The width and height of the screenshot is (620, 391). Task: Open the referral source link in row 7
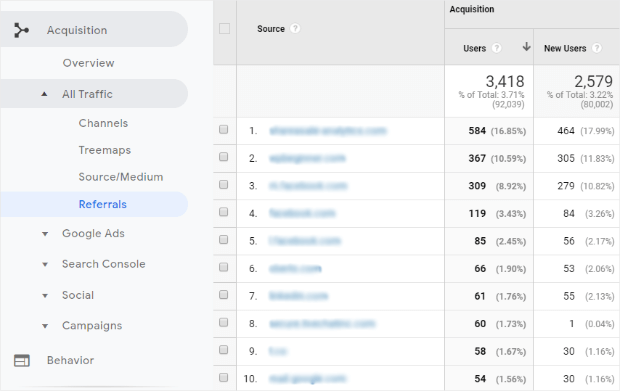(x=299, y=296)
